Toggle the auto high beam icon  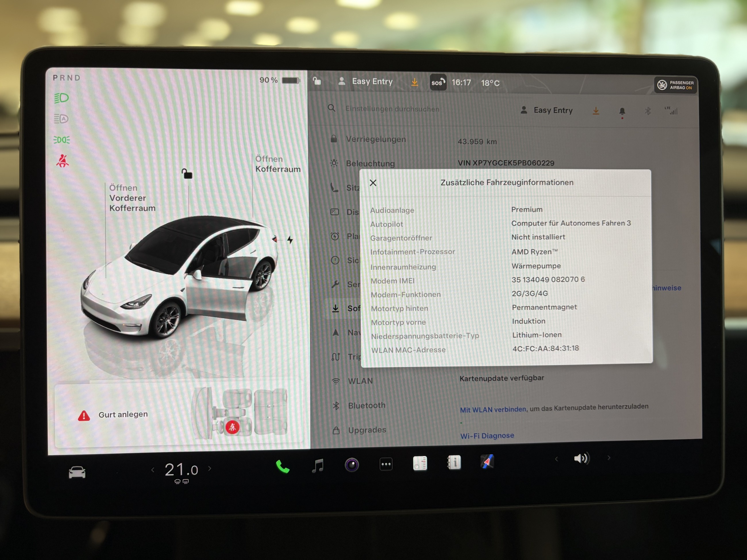61,119
